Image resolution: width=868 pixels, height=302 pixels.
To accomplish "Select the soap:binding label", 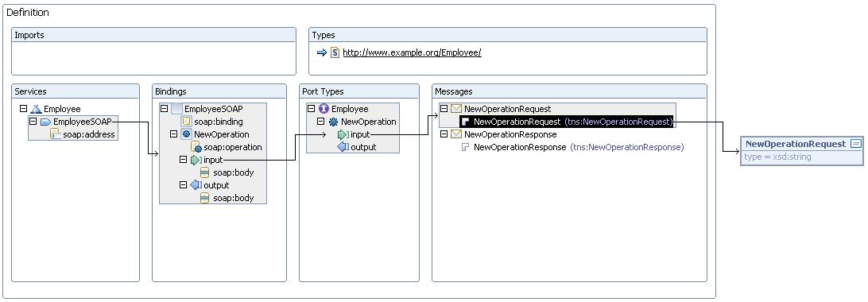I will (218, 122).
